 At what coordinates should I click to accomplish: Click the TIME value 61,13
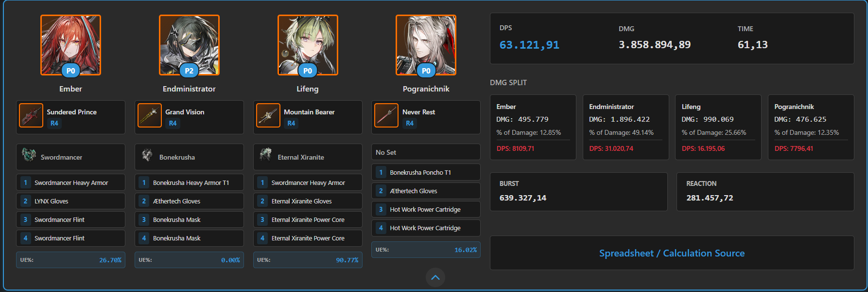click(753, 45)
